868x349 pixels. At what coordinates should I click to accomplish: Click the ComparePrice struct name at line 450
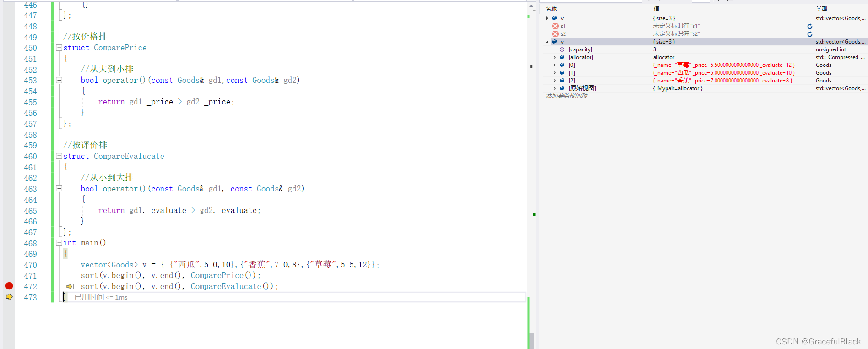click(120, 48)
